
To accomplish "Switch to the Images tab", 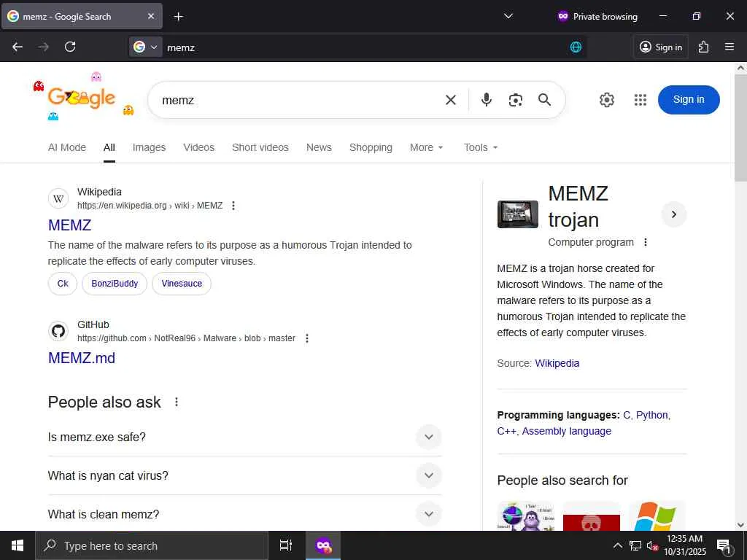I will pyautogui.click(x=149, y=147).
